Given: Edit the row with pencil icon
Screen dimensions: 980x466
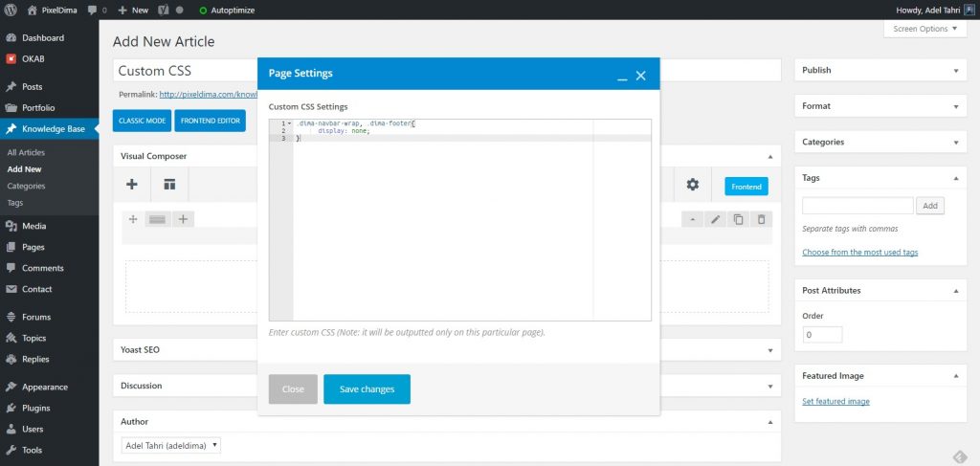Looking at the screenshot, I should [716, 219].
